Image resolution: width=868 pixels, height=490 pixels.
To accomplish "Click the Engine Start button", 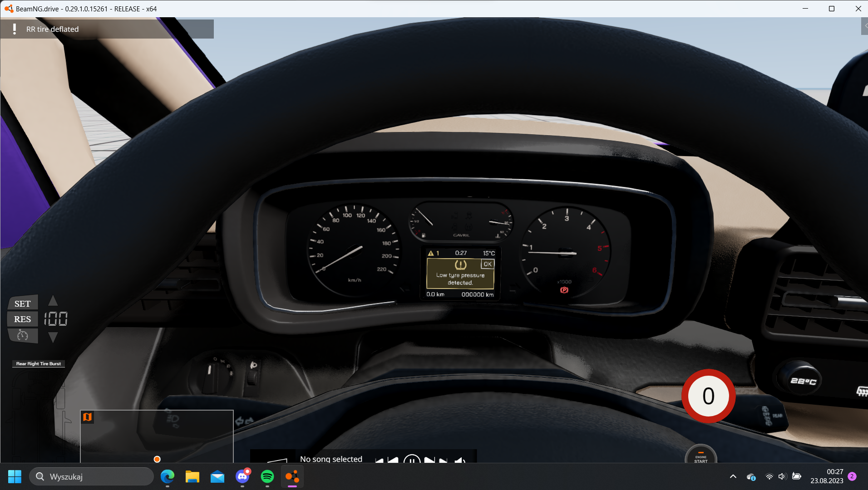I will 701,455.
